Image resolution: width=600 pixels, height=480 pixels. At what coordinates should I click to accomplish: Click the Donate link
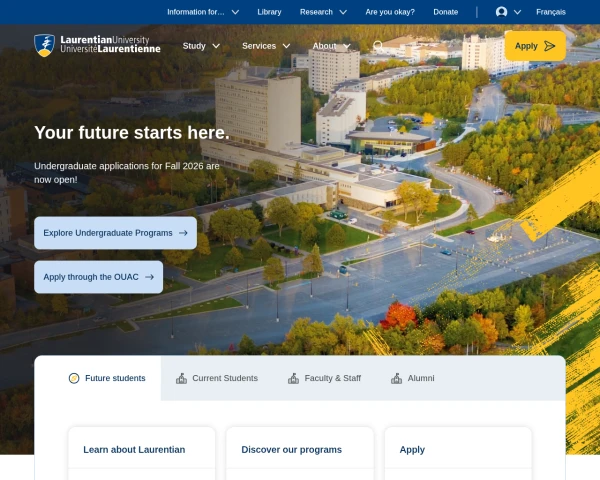[x=445, y=12]
